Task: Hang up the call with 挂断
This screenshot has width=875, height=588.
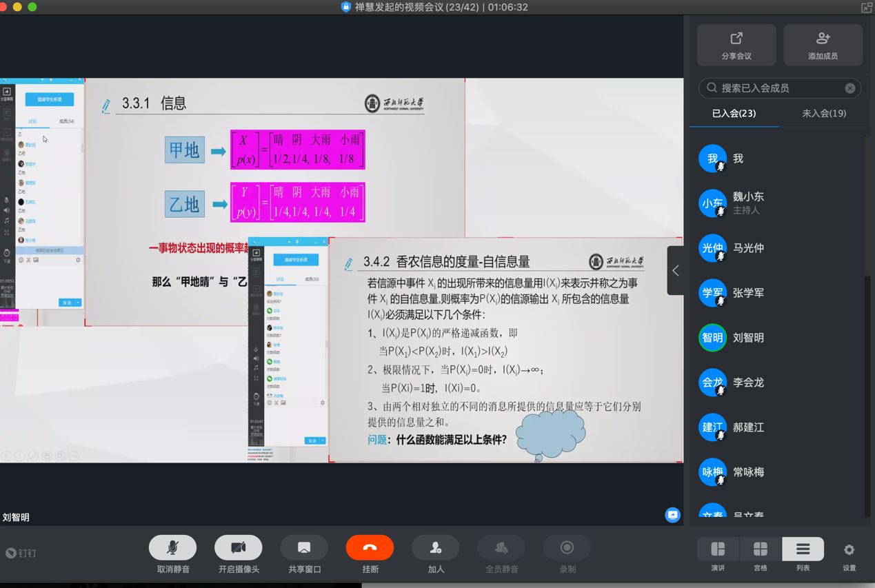Action: (x=370, y=548)
